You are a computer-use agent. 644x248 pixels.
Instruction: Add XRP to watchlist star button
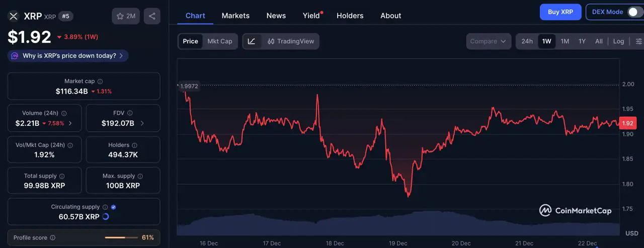coord(125,16)
